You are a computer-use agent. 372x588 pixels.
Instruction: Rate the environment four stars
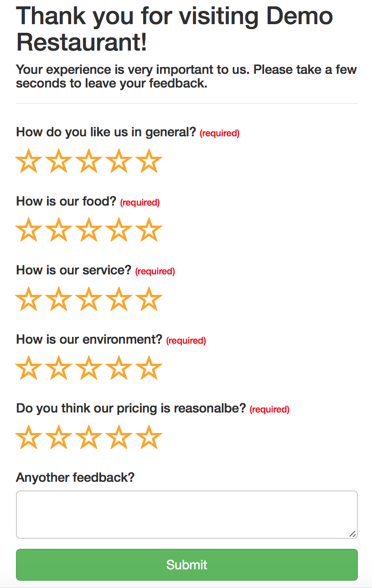(119, 368)
